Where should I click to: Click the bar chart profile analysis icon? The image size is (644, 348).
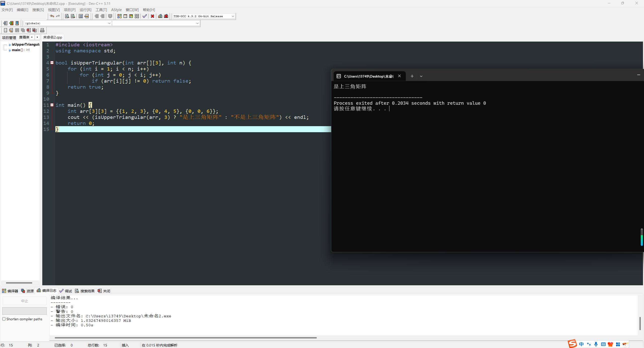[x=160, y=16]
